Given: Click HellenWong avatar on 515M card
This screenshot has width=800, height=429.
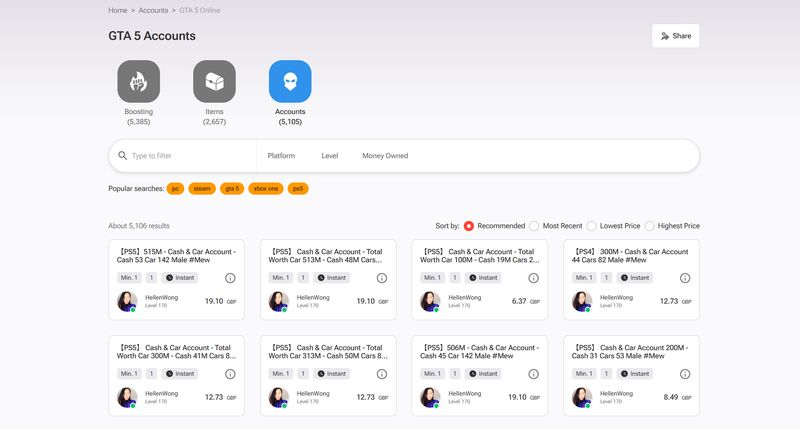Looking at the screenshot, I should click(127, 301).
